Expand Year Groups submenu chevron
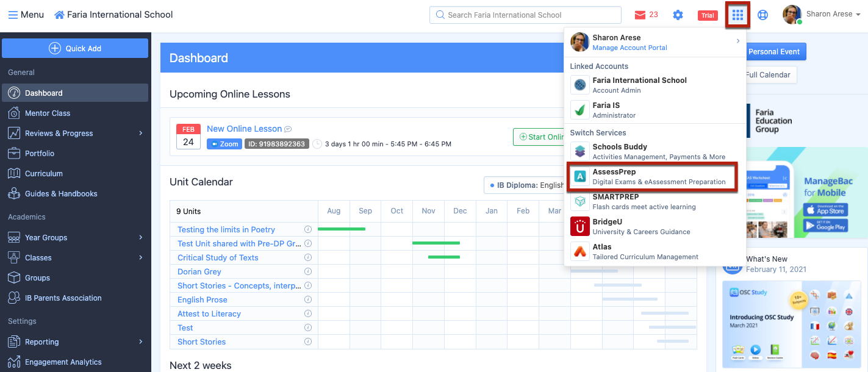868x372 pixels. point(141,237)
